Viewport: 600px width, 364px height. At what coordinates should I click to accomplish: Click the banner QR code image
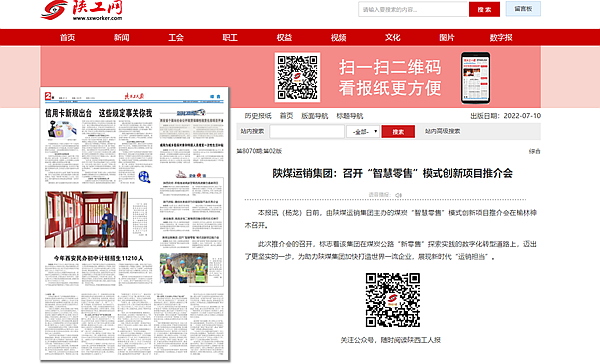[x=297, y=77]
